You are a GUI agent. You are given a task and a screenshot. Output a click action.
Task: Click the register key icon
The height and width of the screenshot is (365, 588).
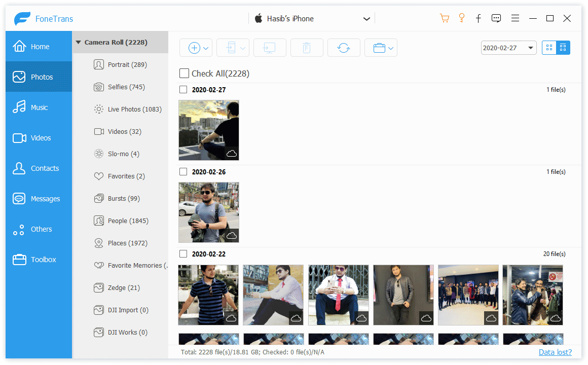(461, 18)
